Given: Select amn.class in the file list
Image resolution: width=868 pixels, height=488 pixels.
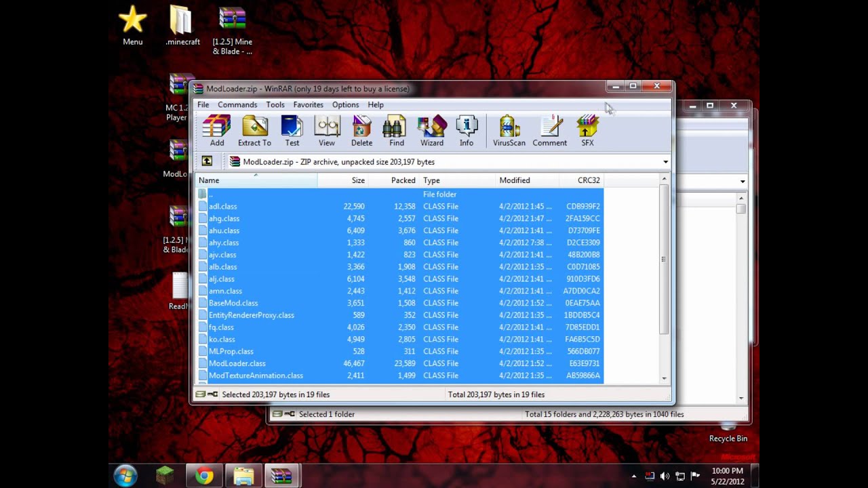Looking at the screenshot, I should pos(399,291).
